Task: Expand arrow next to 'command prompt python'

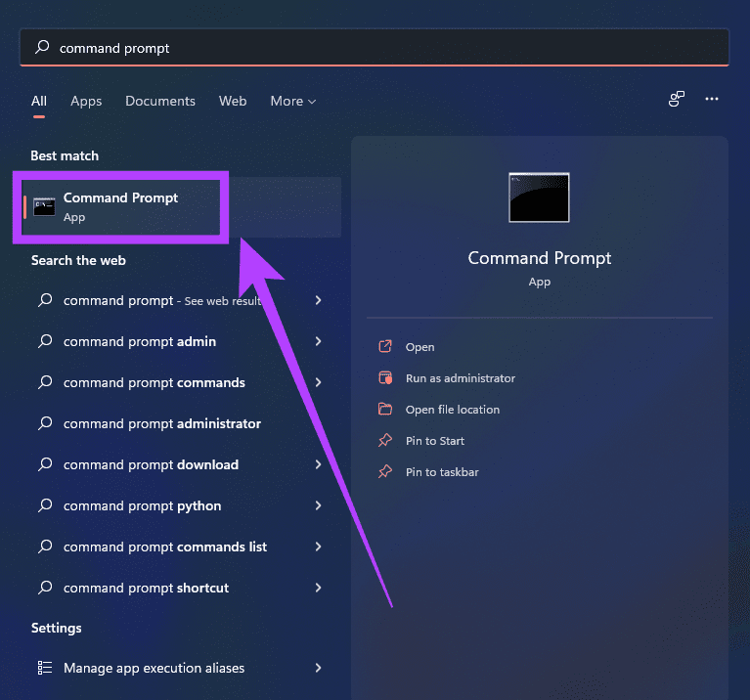Action: (x=318, y=505)
